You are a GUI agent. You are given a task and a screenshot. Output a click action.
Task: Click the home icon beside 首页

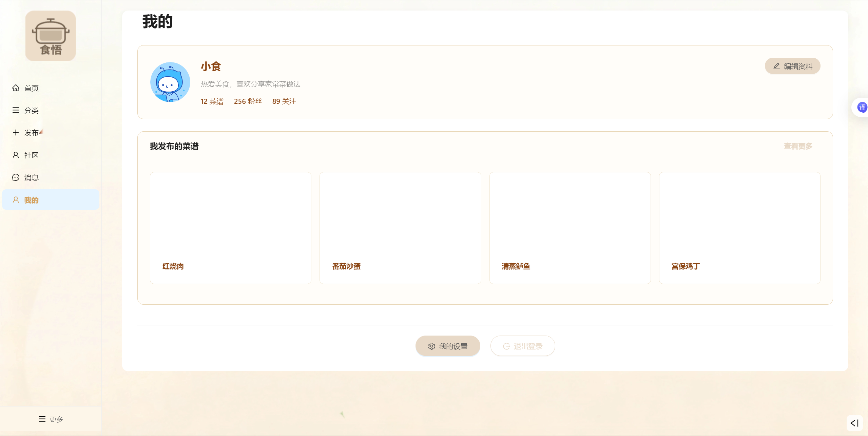(16, 88)
